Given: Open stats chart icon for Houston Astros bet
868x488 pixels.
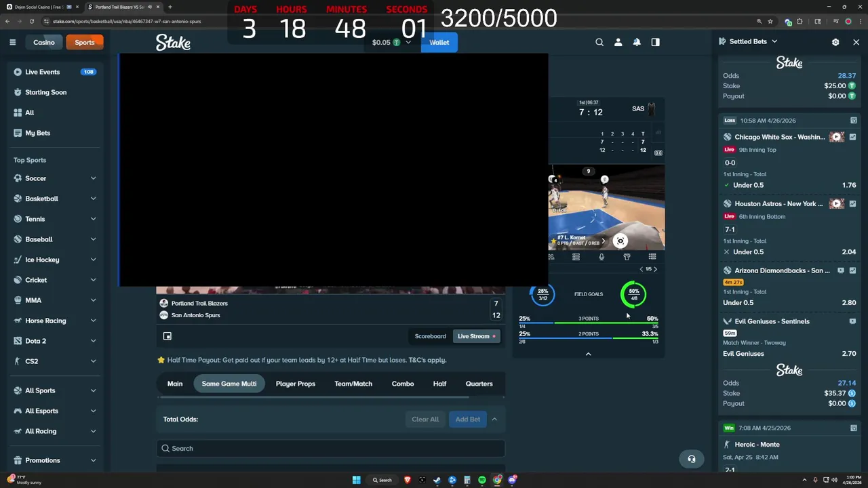Looking at the screenshot, I should coord(852,203).
